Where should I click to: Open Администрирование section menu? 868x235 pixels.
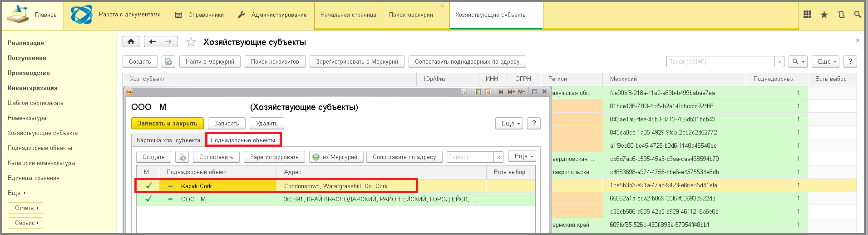point(272,15)
